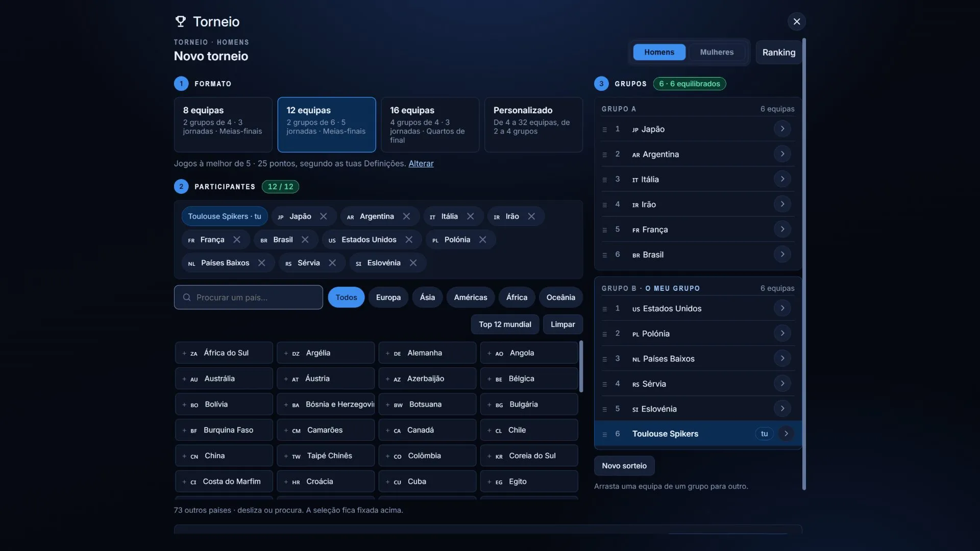Remove França from the participants
Viewport: 980px width, 551px height.
237,240
